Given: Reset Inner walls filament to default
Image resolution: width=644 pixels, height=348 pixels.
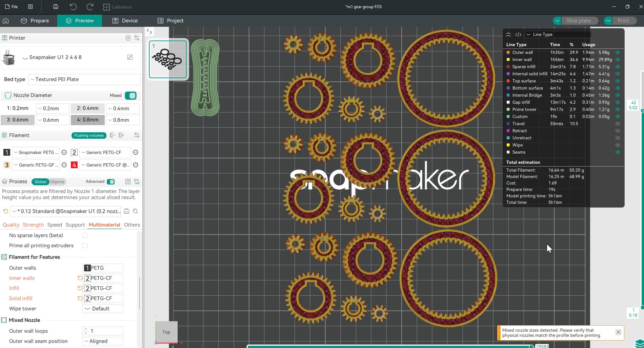Looking at the screenshot, I should click(80, 278).
